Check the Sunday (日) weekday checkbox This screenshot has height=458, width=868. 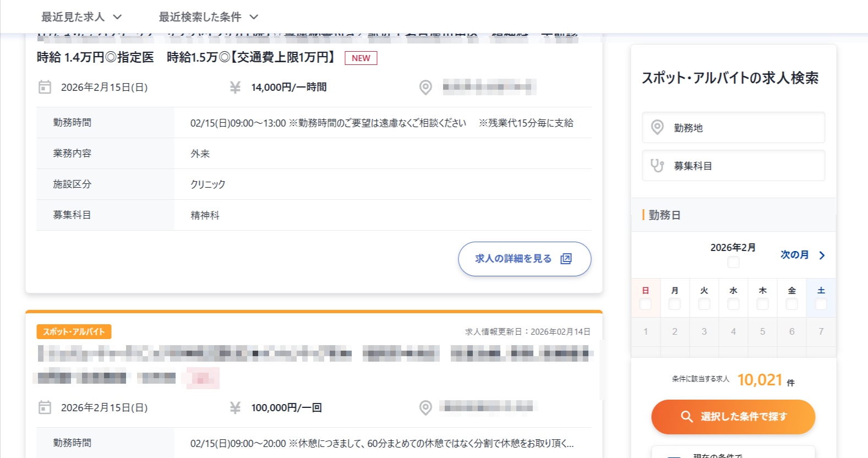[x=646, y=304]
